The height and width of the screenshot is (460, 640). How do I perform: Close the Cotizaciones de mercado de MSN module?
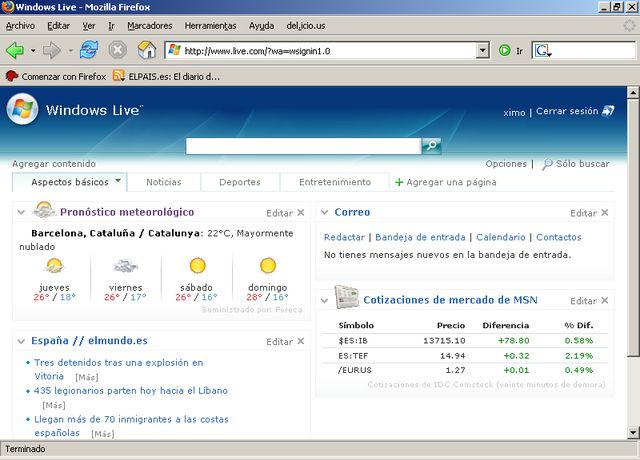605,300
